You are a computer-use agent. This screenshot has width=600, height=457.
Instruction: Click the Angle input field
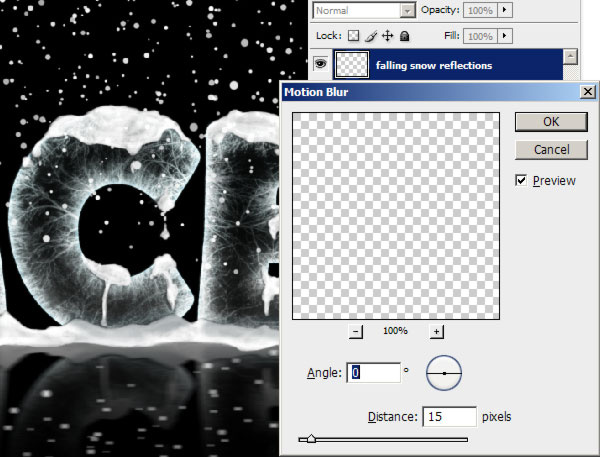pyautogui.click(x=373, y=373)
